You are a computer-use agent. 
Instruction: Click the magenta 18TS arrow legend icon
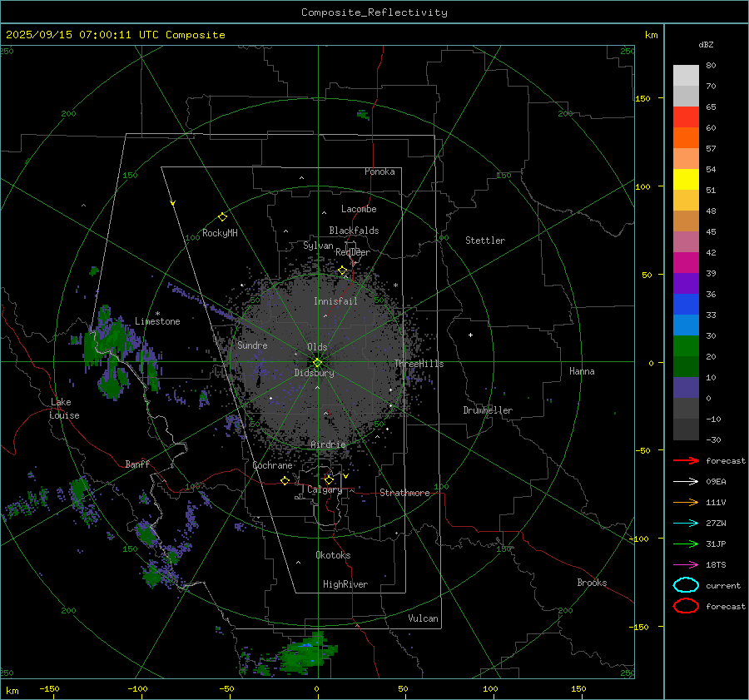(686, 565)
